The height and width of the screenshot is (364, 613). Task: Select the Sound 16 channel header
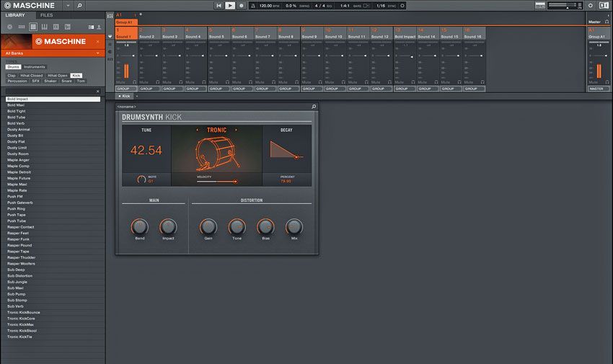[x=475, y=33]
